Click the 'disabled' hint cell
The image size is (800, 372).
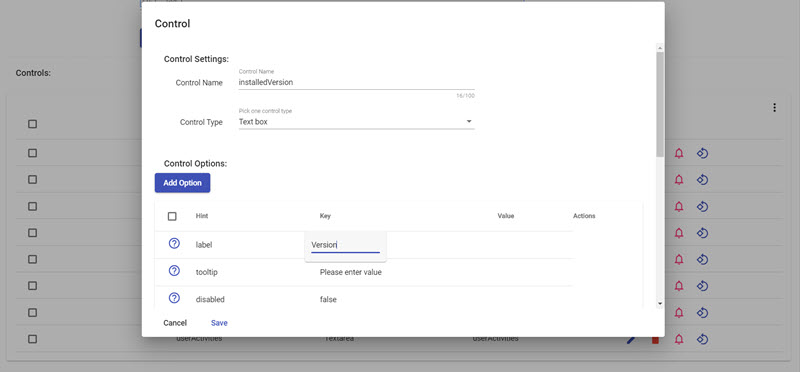[210, 300]
